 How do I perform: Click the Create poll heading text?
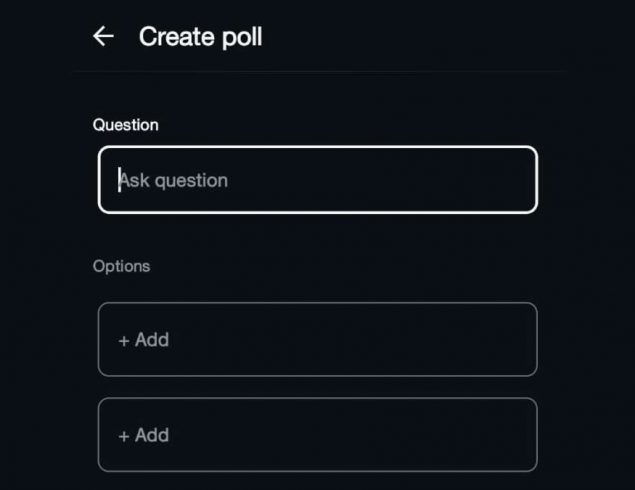coord(200,37)
